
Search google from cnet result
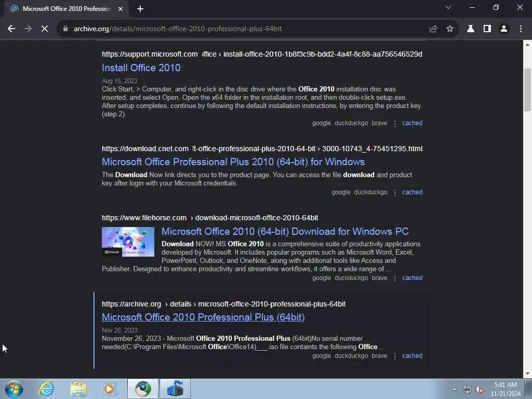tap(341, 192)
